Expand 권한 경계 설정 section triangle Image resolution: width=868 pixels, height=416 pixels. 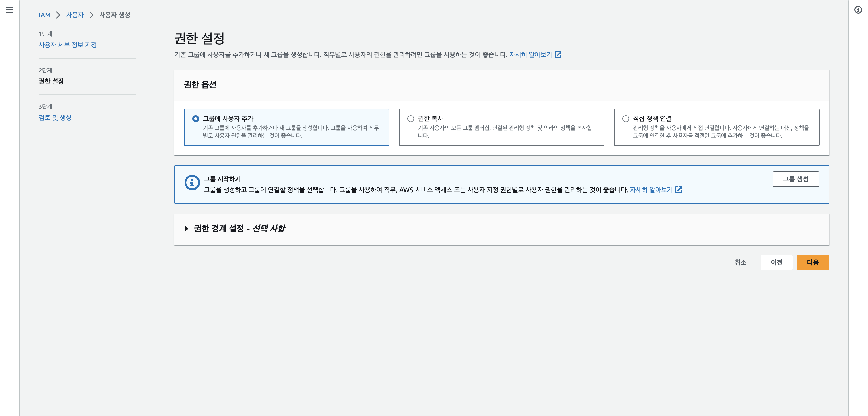click(x=186, y=229)
